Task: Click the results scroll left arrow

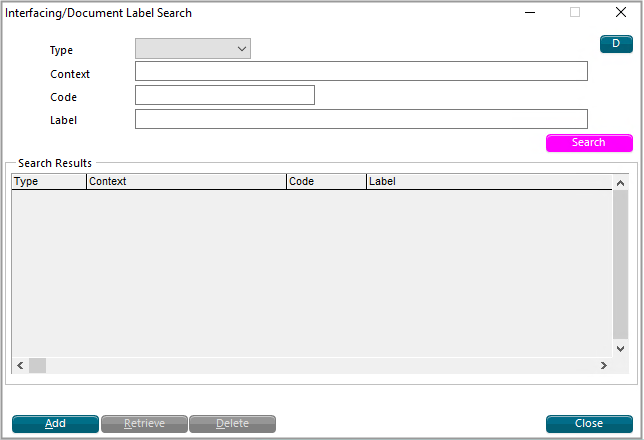Action: click(20, 365)
